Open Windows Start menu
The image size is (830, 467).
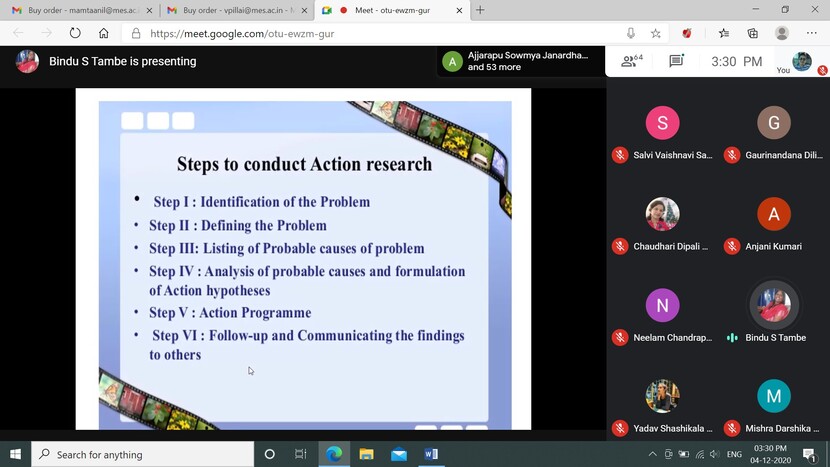point(15,454)
